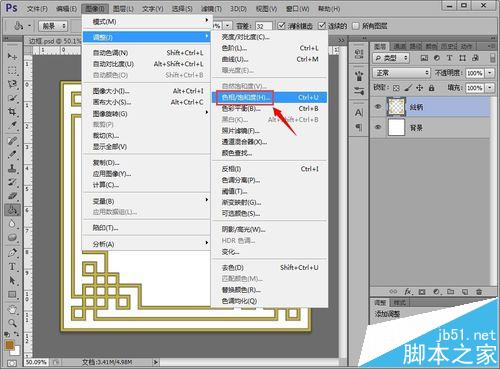Image resolution: width=500 pixels, height=369 pixels.
Task: Select the Zoom tool
Action: click(12, 323)
